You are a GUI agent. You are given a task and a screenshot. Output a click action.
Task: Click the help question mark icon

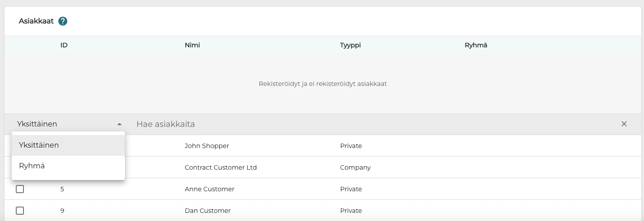pyautogui.click(x=63, y=21)
